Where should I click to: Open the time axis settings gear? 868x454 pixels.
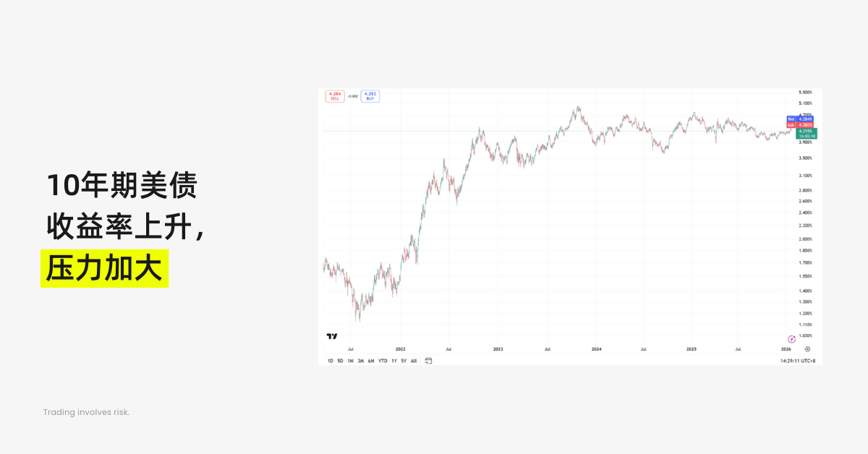[x=807, y=348]
